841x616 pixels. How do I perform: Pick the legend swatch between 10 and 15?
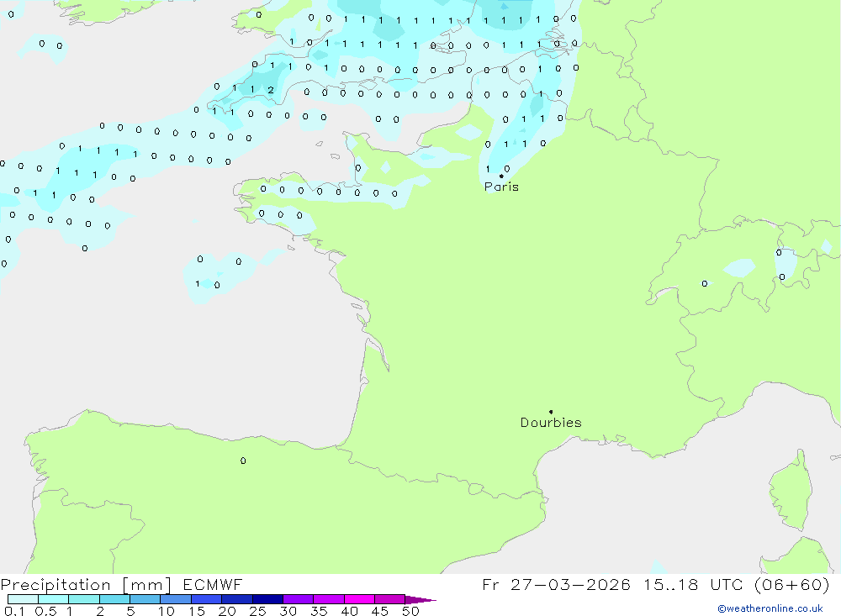(176, 599)
